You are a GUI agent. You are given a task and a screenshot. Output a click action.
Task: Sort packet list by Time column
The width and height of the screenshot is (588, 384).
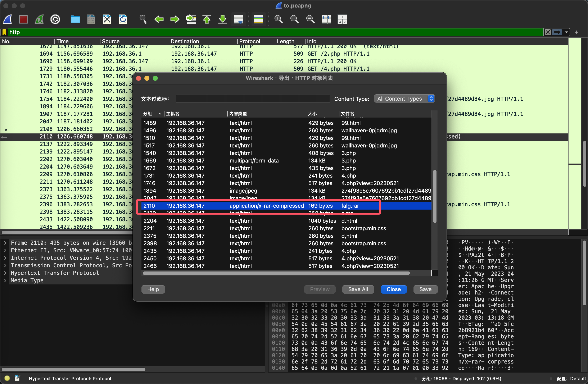click(x=77, y=41)
